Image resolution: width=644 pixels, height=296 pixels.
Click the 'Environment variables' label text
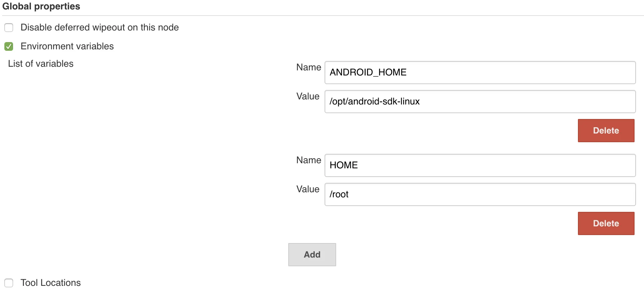[x=67, y=46]
